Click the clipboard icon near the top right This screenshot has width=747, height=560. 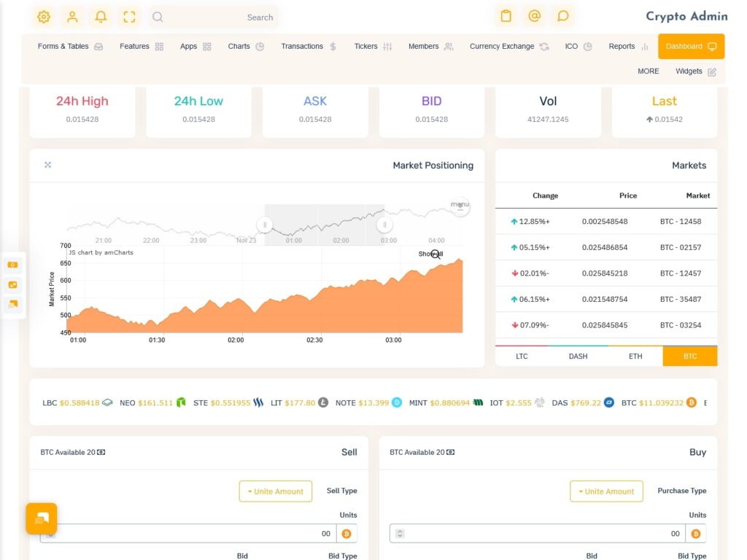(506, 16)
